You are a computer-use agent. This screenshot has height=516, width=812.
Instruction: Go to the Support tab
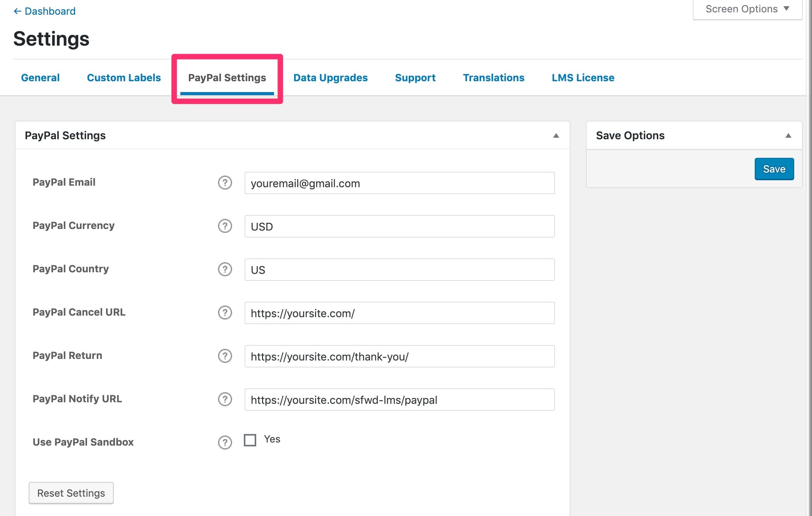click(x=415, y=78)
